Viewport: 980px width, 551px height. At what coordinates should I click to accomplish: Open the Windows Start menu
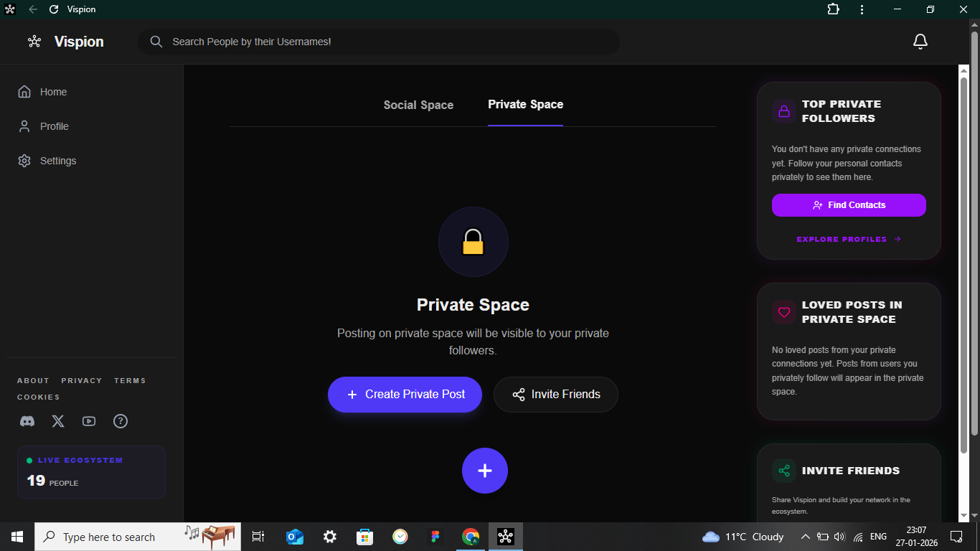(x=17, y=537)
